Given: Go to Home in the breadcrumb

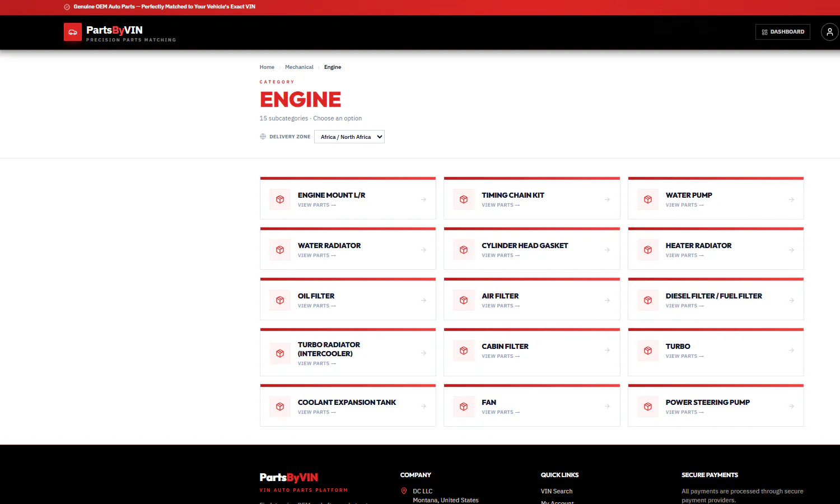Looking at the screenshot, I should pyautogui.click(x=267, y=67).
